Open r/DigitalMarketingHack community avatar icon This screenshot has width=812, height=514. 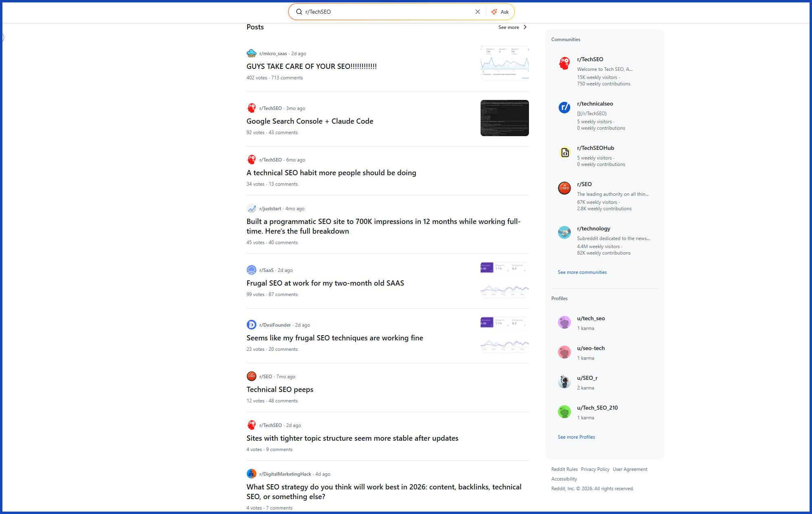point(252,474)
